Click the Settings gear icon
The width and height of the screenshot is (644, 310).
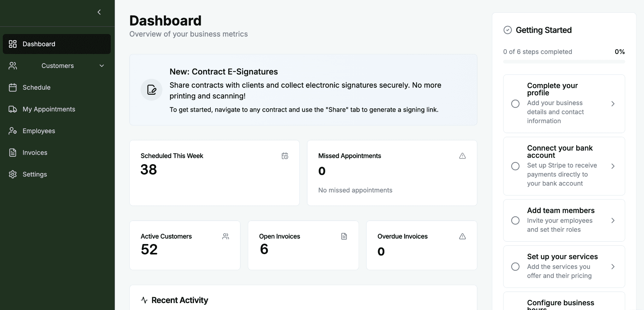13,174
